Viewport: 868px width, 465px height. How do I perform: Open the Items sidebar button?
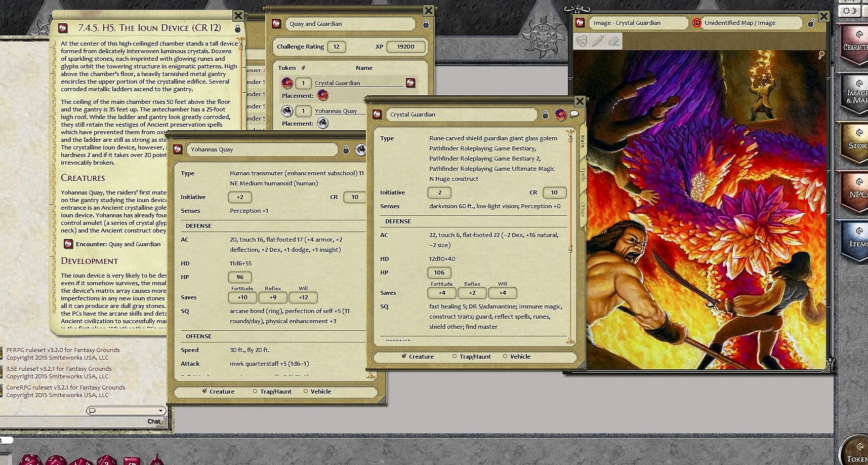click(854, 242)
